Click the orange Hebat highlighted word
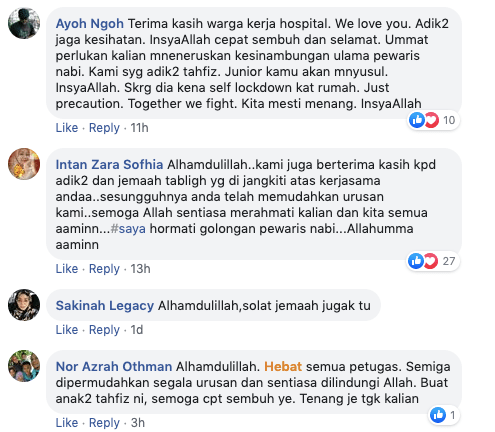The width and height of the screenshot is (495, 432). [283, 367]
